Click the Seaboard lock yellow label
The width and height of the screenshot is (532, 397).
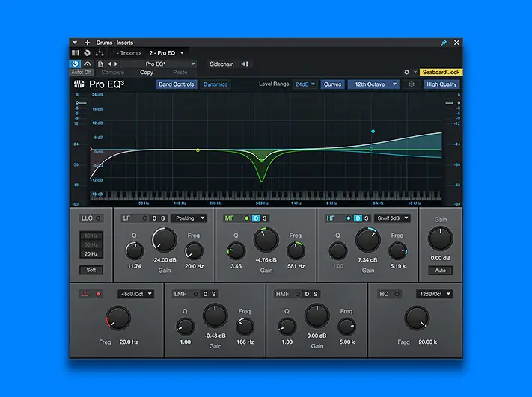pyautogui.click(x=441, y=72)
